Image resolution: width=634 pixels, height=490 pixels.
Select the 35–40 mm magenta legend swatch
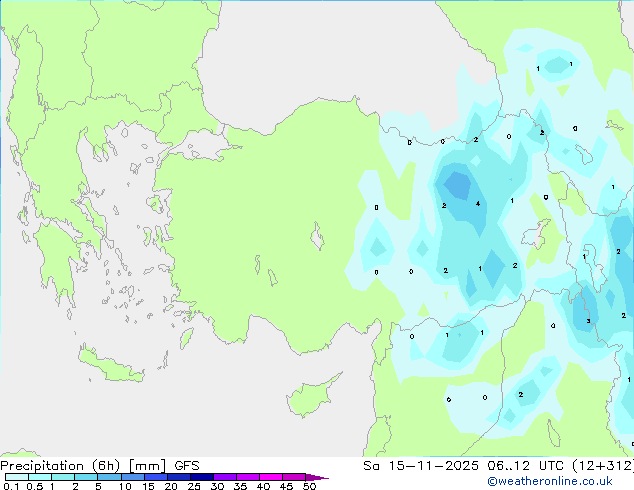pyautogui.click(x=247, y=477)
